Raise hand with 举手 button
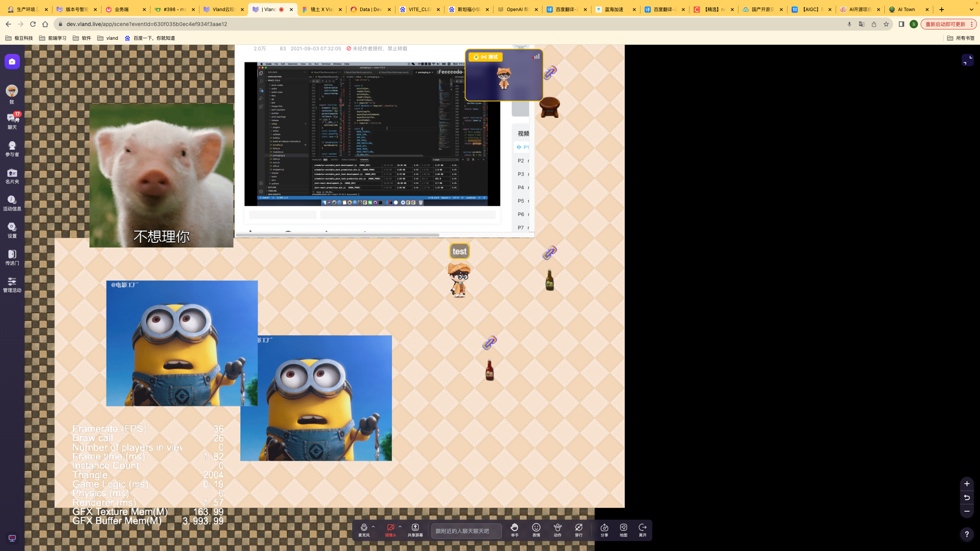This screenshot has width=980, height=551. 514,530
